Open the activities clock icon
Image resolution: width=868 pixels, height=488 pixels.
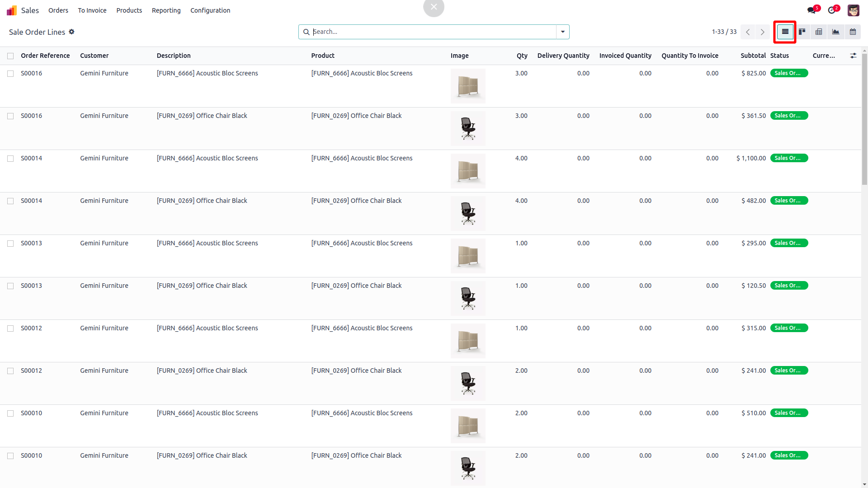click(x=832, y=10)
